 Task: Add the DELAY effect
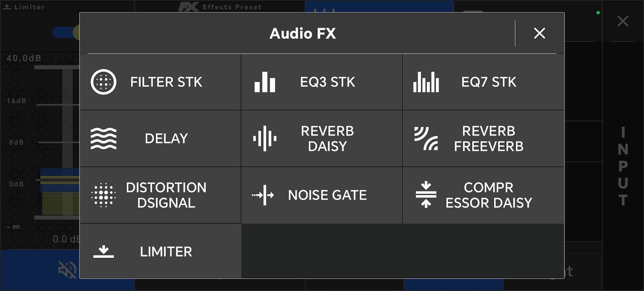tap(166, 139)
